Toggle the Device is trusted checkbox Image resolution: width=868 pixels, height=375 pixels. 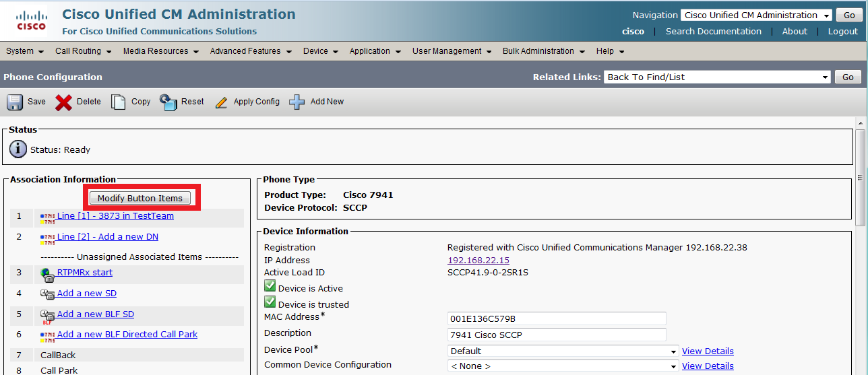(x=270, y=302)
